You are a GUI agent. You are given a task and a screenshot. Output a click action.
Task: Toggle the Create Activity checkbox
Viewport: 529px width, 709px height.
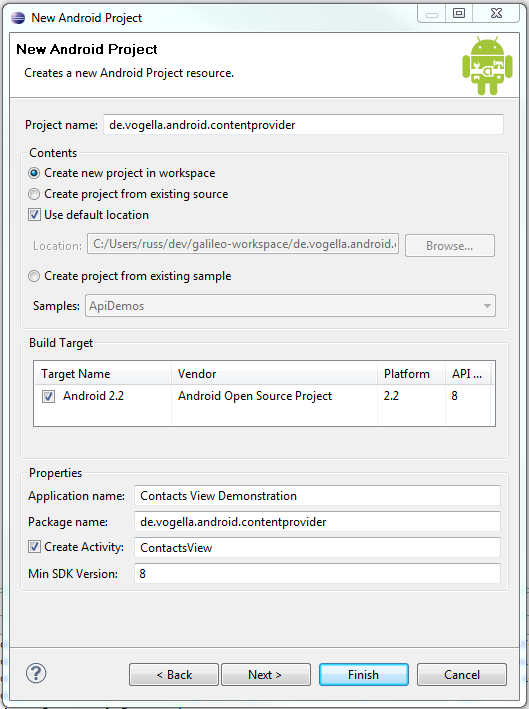34,547
